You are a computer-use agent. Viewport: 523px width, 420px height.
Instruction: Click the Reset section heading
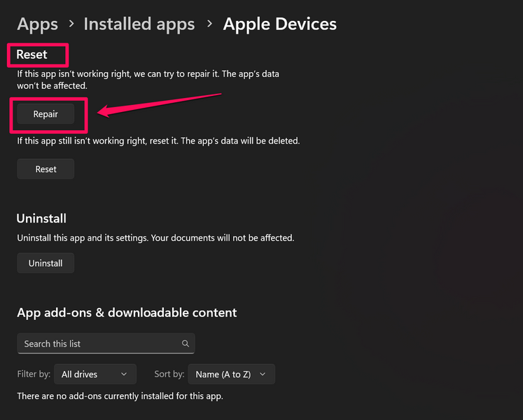coord(32,54)
